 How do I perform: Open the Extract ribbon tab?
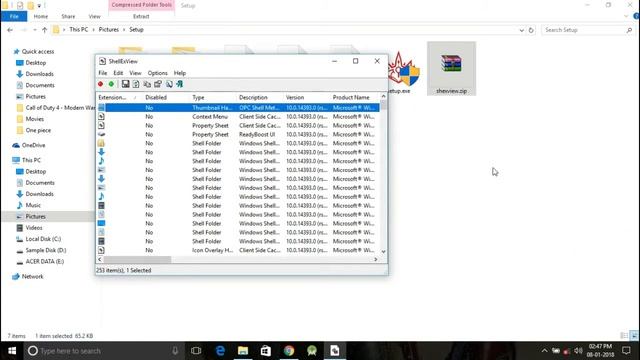pos(141,16)
